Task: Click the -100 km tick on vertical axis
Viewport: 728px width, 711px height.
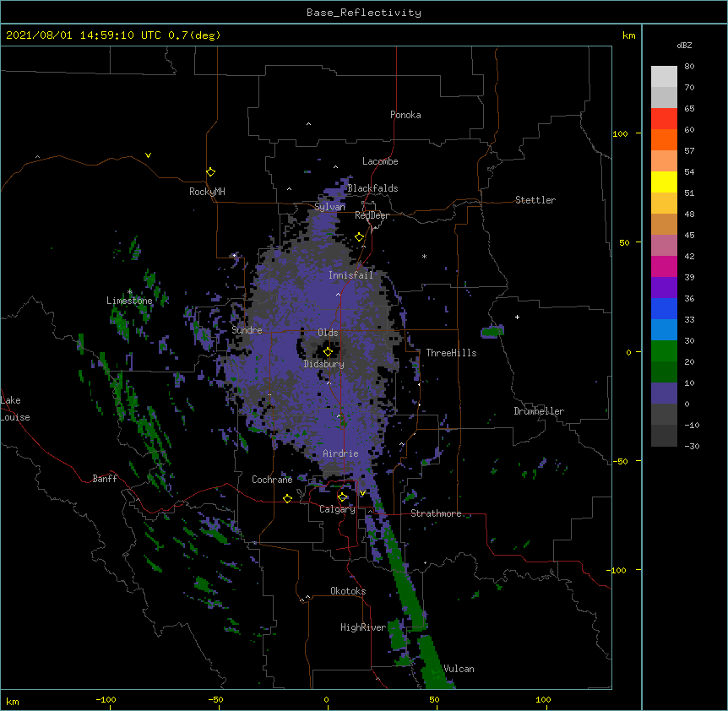Action: pos(617,570)
